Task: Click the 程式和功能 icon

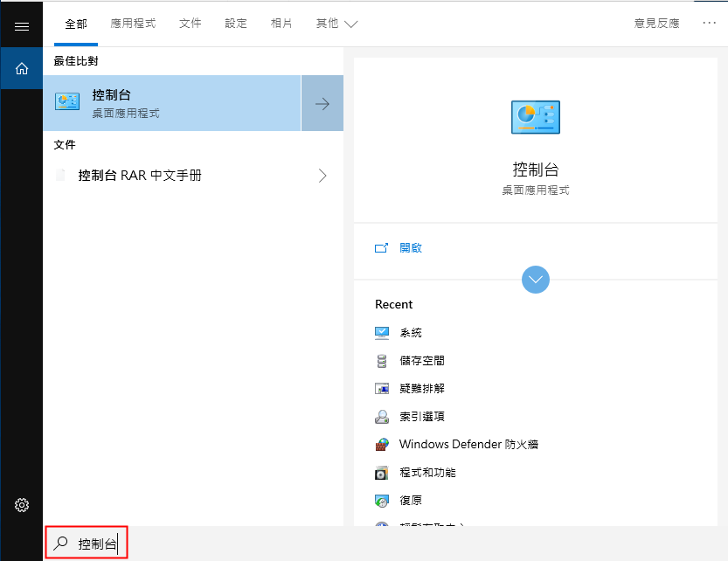Action: 382,473
